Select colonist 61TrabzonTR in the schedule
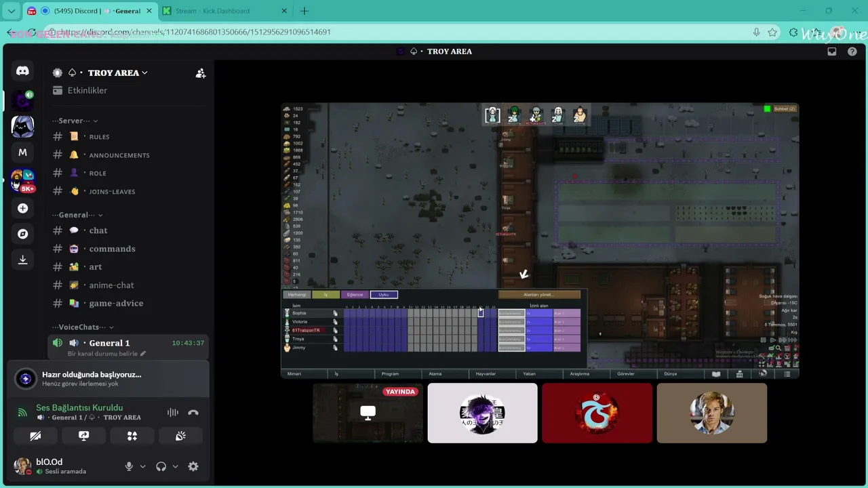Image resolution: width=868 pixels, height=488 pixels. pos(306,331)
